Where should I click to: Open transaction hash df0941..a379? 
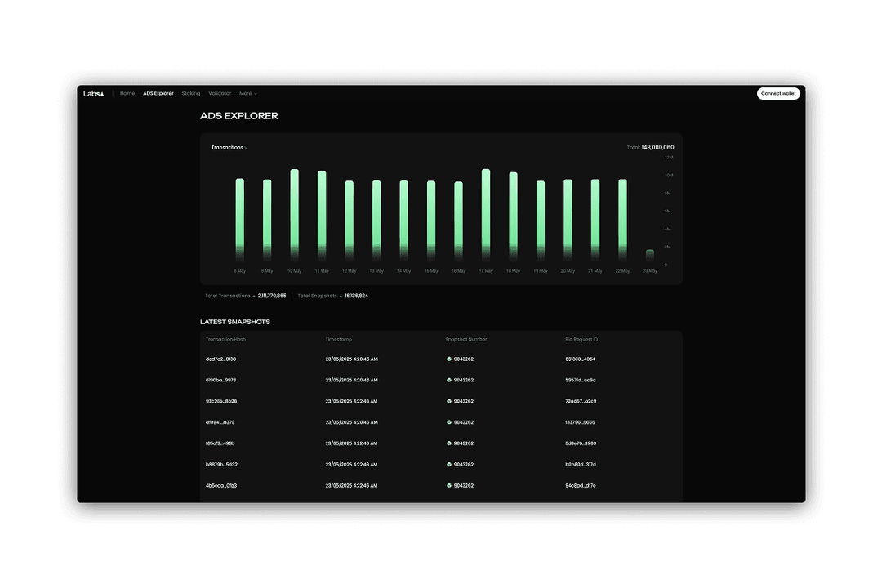click(220, 422)
